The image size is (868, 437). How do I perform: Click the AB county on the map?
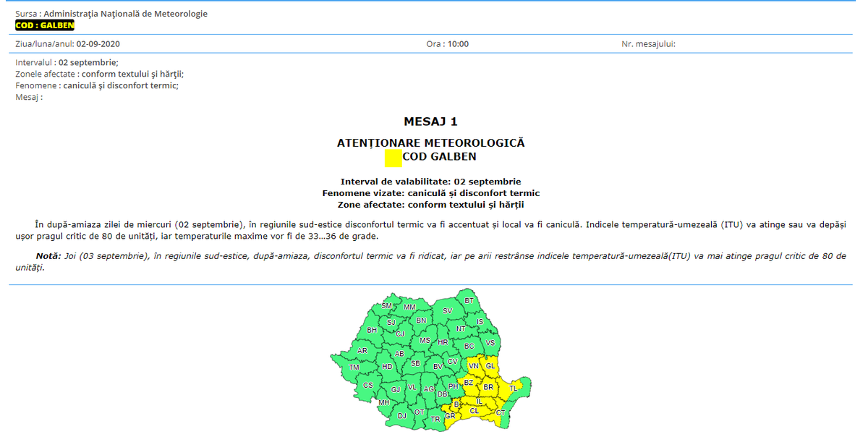pos(399,354)
